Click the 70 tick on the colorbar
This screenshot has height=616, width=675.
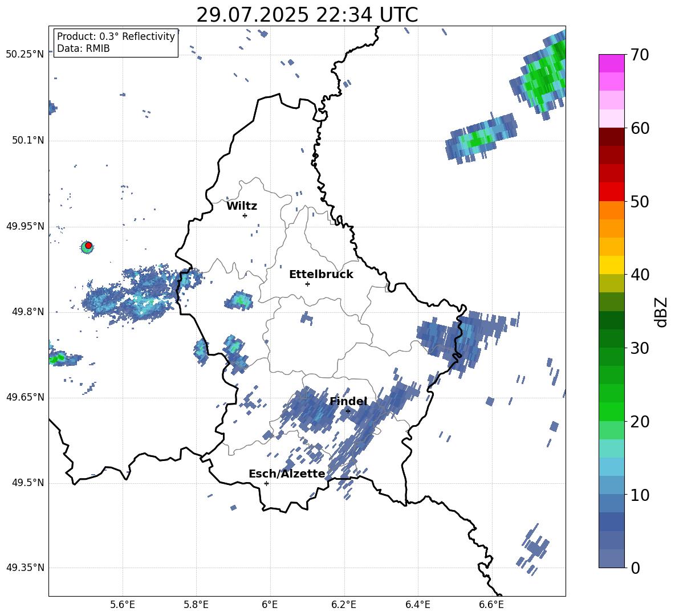[640, 55]
